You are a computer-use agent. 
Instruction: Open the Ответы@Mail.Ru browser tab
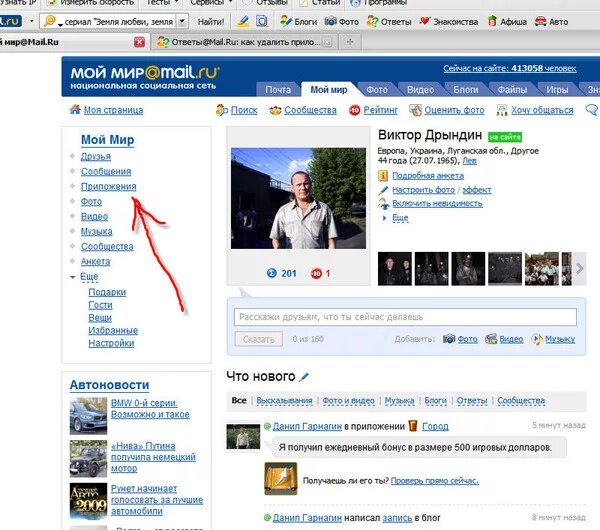pyautogui.click(x=244, y=42)
